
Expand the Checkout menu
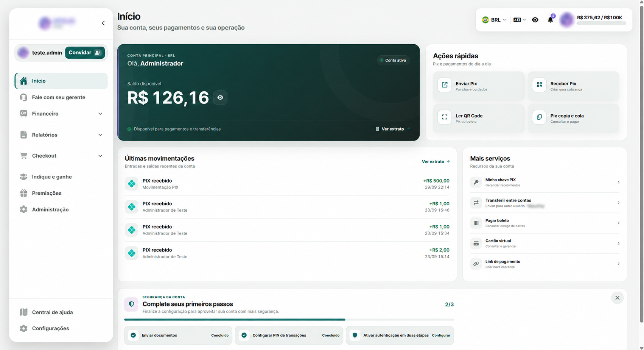click(61, 156)
